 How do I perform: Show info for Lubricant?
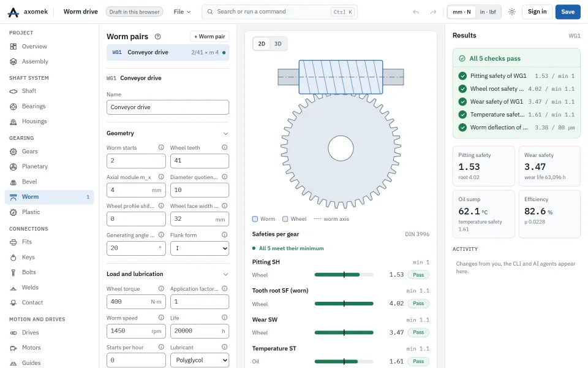point(225,347)
